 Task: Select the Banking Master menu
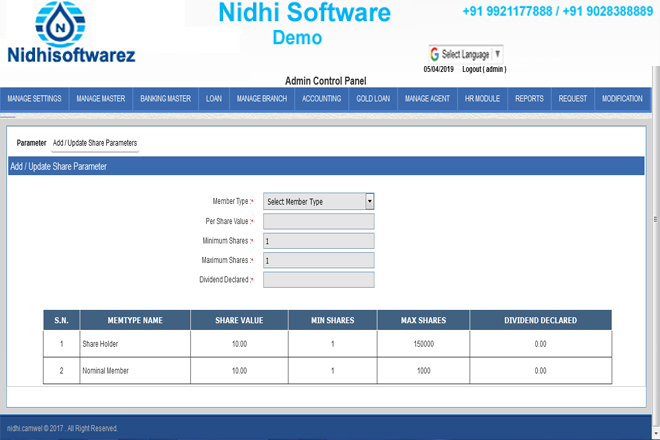[x=166, y=99]
